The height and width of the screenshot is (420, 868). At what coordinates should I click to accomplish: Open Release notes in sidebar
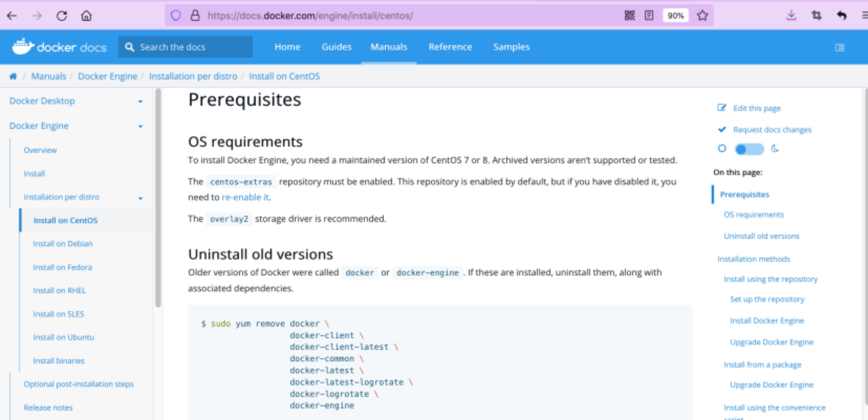(48, 407)
